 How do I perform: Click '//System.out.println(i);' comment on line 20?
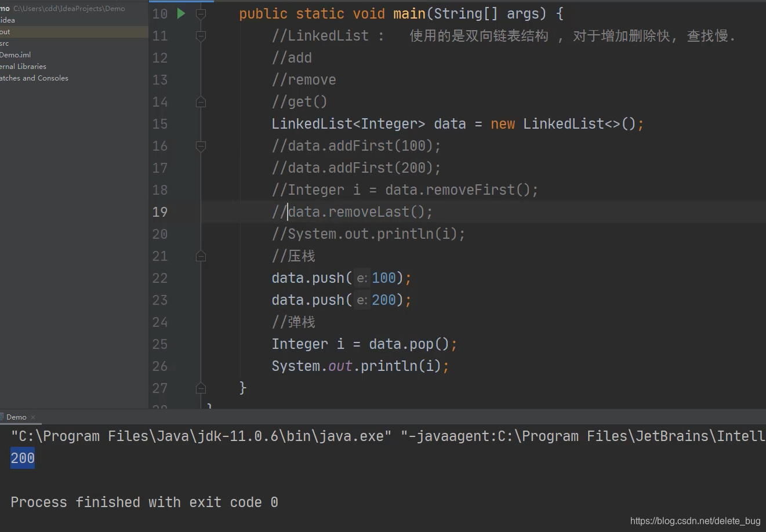coord(369,234)
